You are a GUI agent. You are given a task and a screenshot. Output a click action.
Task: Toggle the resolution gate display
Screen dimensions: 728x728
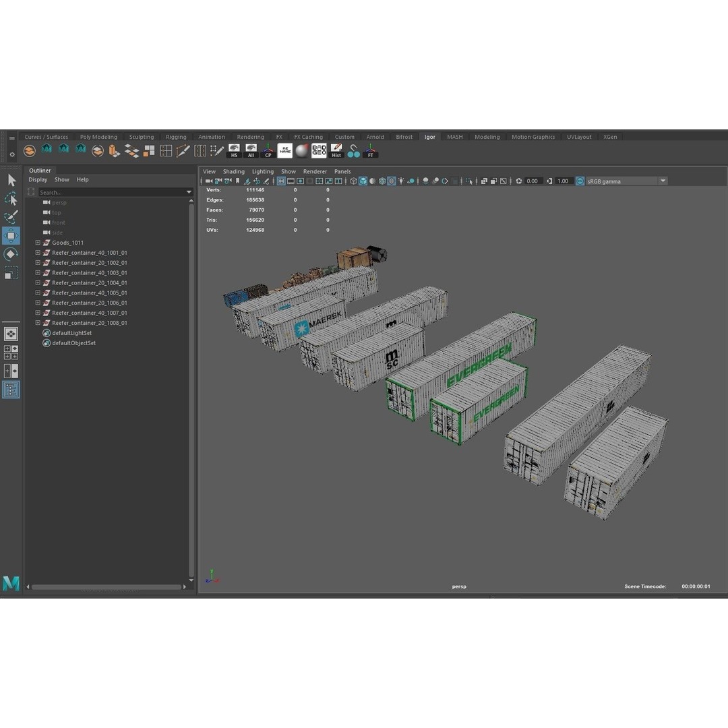(x=301, y=181)
